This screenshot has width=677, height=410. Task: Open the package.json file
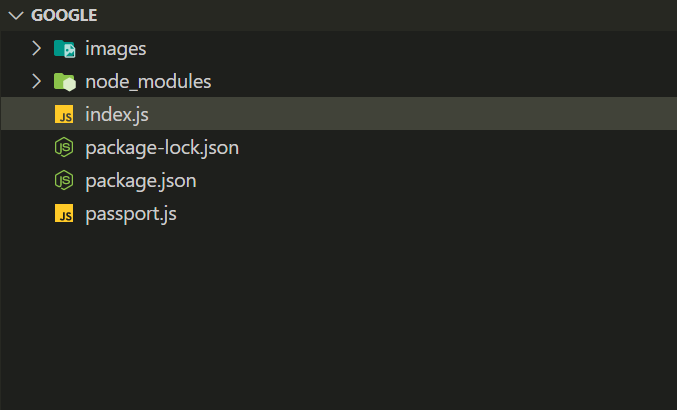[140, 181]
